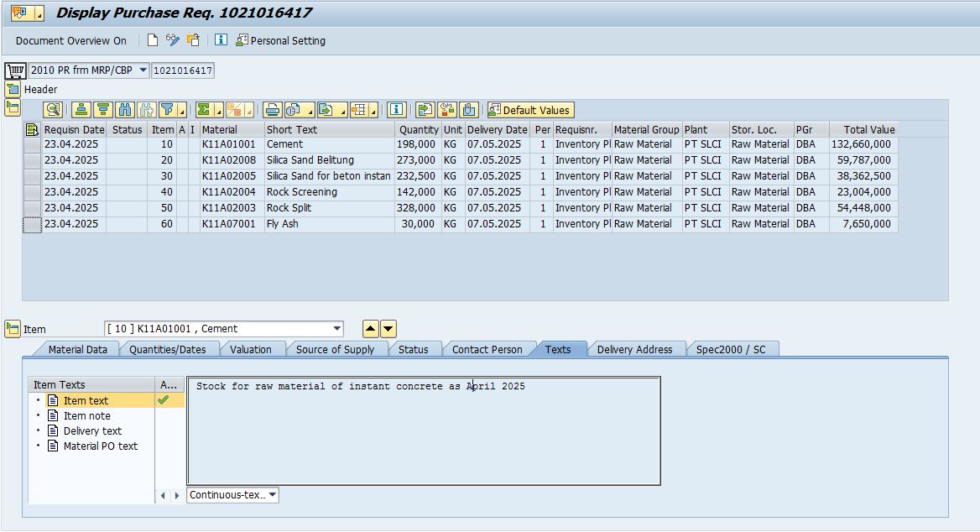The height and width of the screenshot is (532, 980).
Task: Click the Create new document icon
Action: (x=153, y=40)
